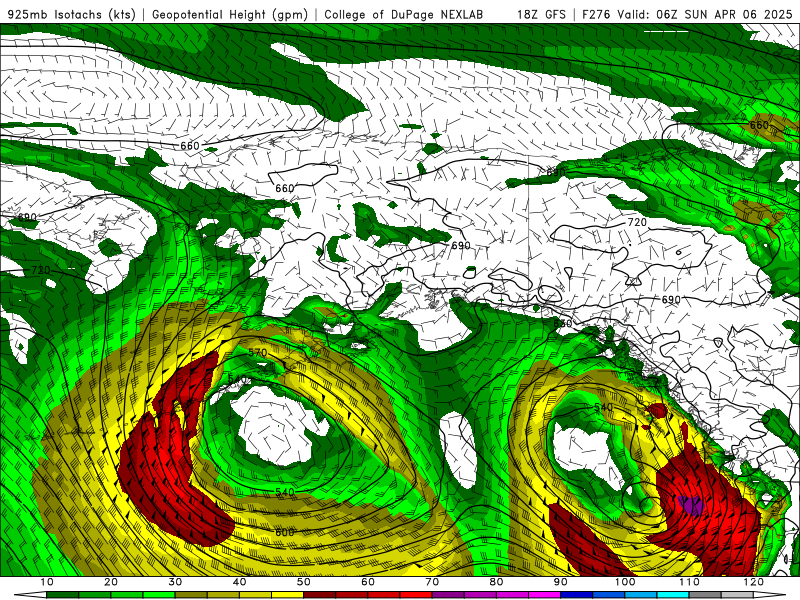800x600 pixels.
Task: Click the legend value 10
Action: [46, 582]
